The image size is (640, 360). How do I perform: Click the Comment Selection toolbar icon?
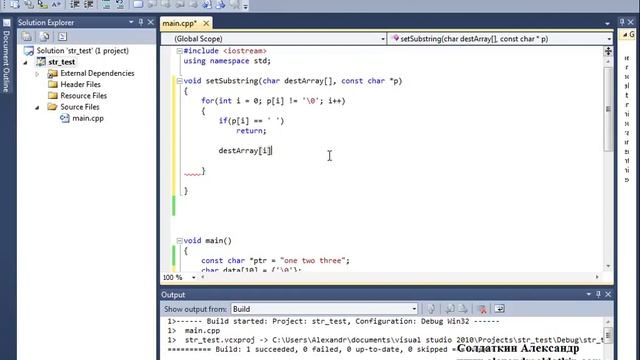pos(106,4)
